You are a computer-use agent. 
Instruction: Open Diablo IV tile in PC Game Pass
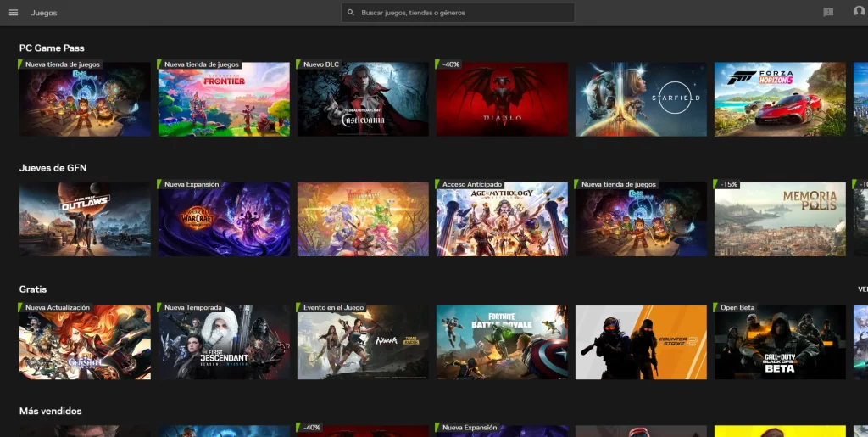(x=502, y=99)
